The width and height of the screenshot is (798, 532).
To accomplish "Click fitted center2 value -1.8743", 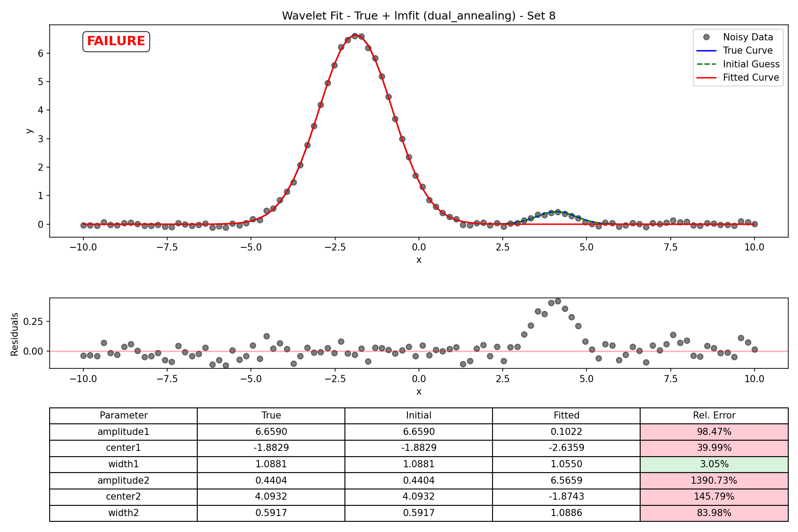I will pyautogui.click(x=567, y=497).
